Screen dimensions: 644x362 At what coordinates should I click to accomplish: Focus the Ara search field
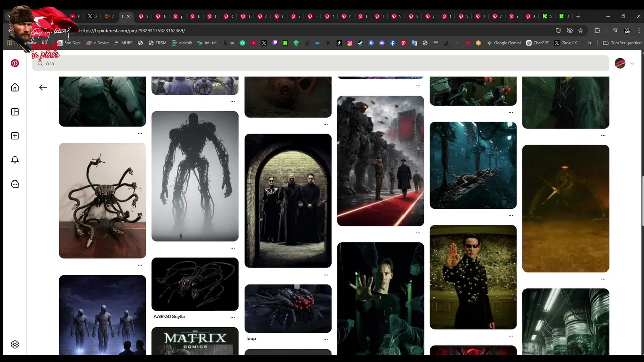coord(320,63)
